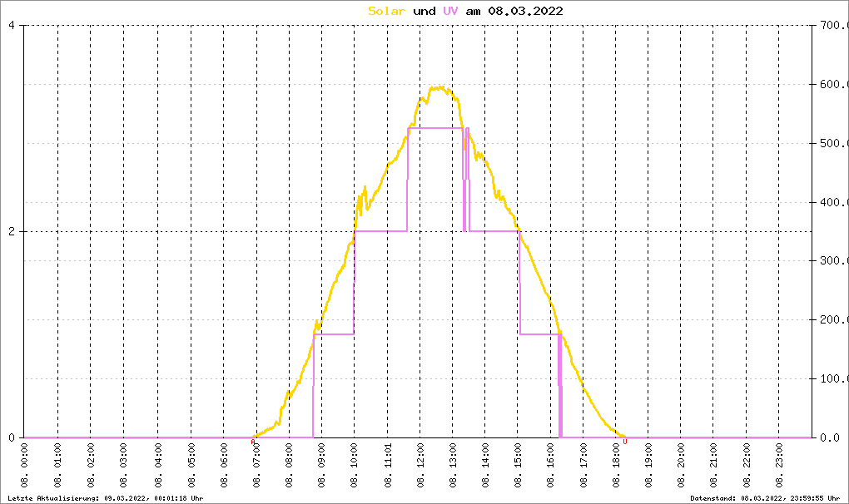The width and height of the screenshot is (849, 504).
Task: Click the time label "08. 21:00"
Action: click(713, 466)
